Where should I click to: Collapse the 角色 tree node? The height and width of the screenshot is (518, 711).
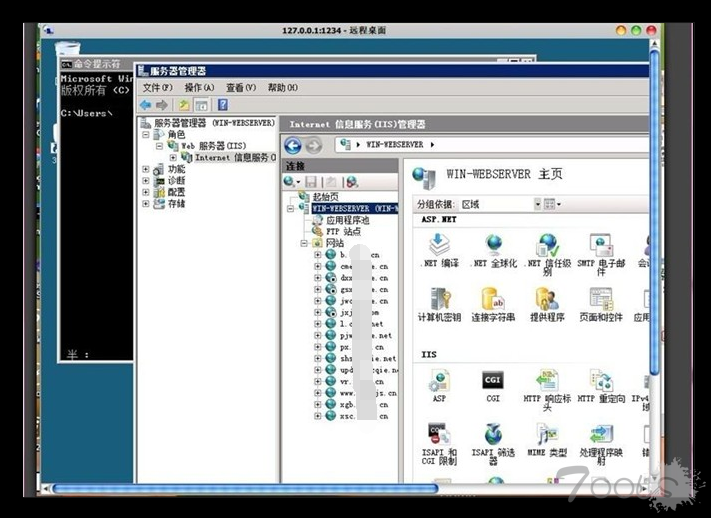point(146,134)
